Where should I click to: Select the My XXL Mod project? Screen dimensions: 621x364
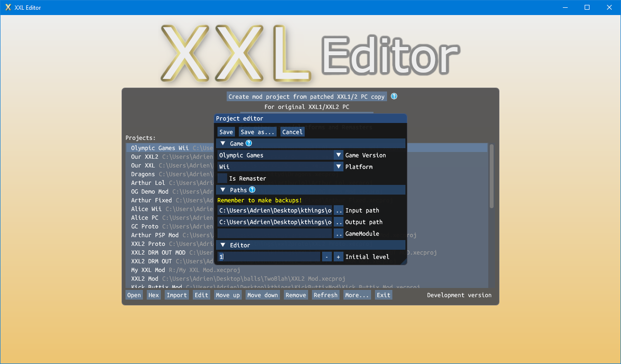click(307, 270)
